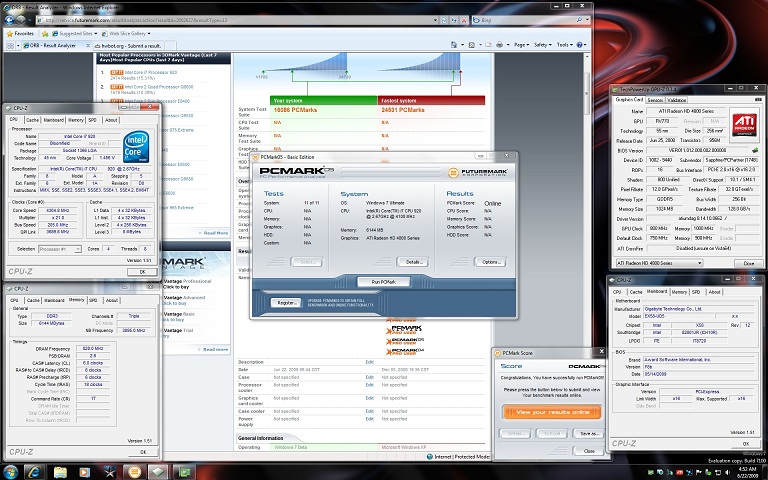
Task: Click the ATI Radeon logo in GPU-Z
Action: [x=744, y=124]
